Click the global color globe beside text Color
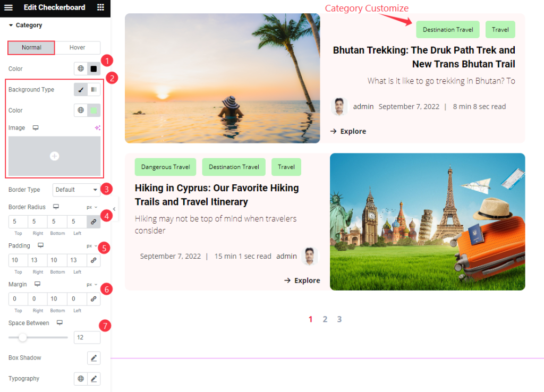This screenshot has width=544, height=392. coord(81,69)
